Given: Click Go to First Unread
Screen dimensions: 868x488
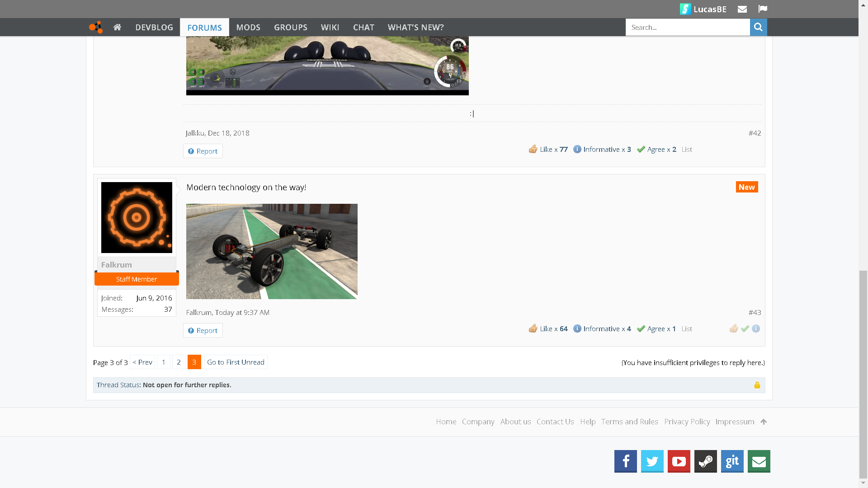Looking at the screenshot, I should [x=236, y=362].
